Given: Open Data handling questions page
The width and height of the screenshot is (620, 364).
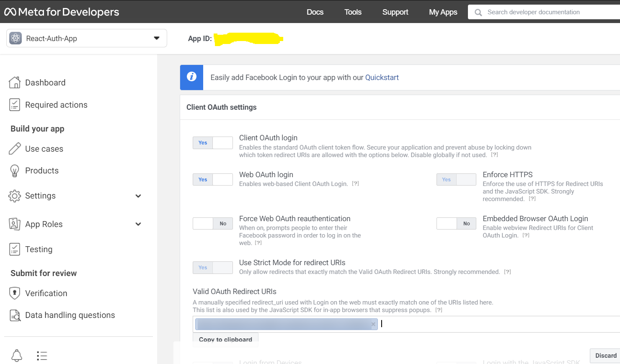Looking at the screenshot, I should pyautogui.click(x=70, y=315).
